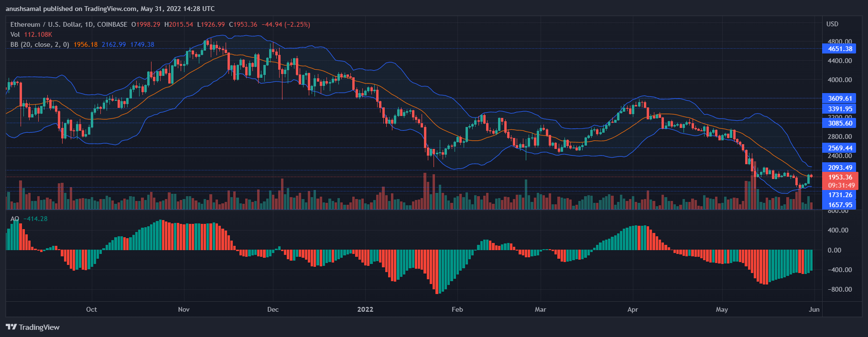Click the 1731.26 price label
This screenshot has width=868, height=337.
pyautogui.click(x=840, y=195)
